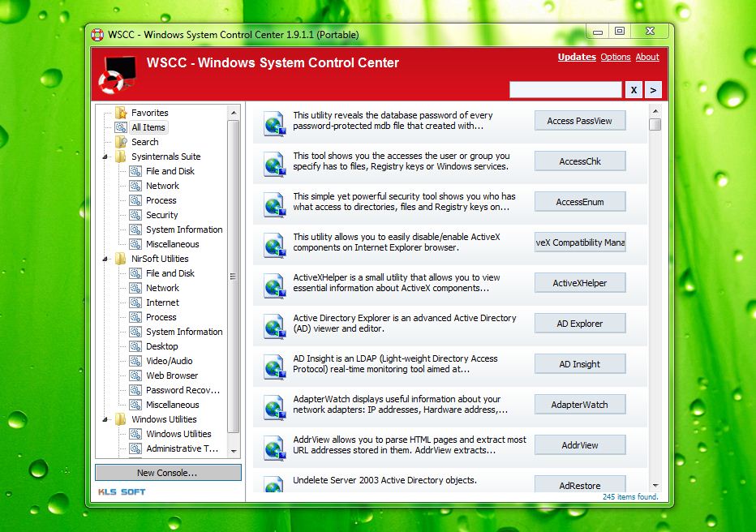
Task: Open Network under Sysinternals Suite
Action: (162, 186)
